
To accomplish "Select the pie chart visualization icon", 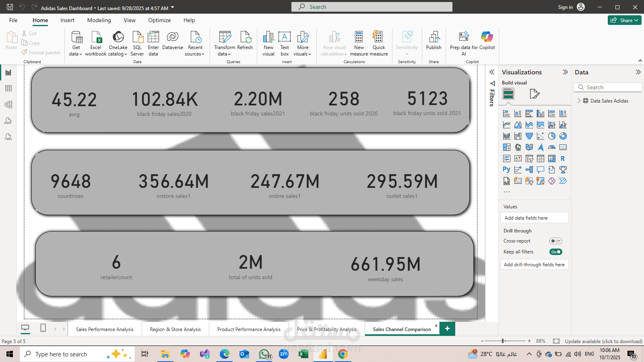I will (552, 136).
